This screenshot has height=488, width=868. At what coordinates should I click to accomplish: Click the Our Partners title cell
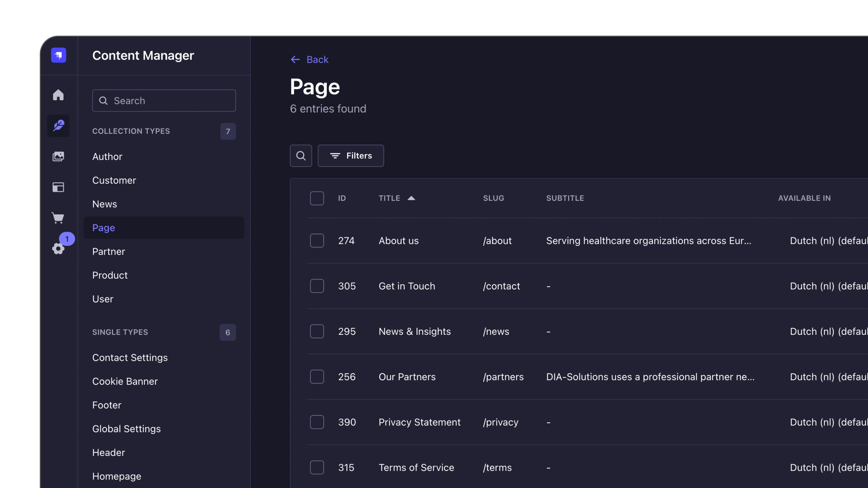tap(407, 377)
